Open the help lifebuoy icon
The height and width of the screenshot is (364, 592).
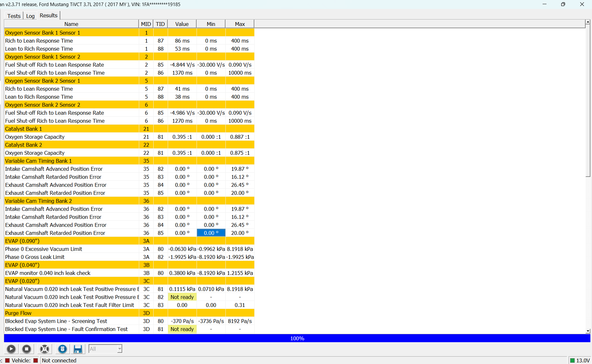45,349
